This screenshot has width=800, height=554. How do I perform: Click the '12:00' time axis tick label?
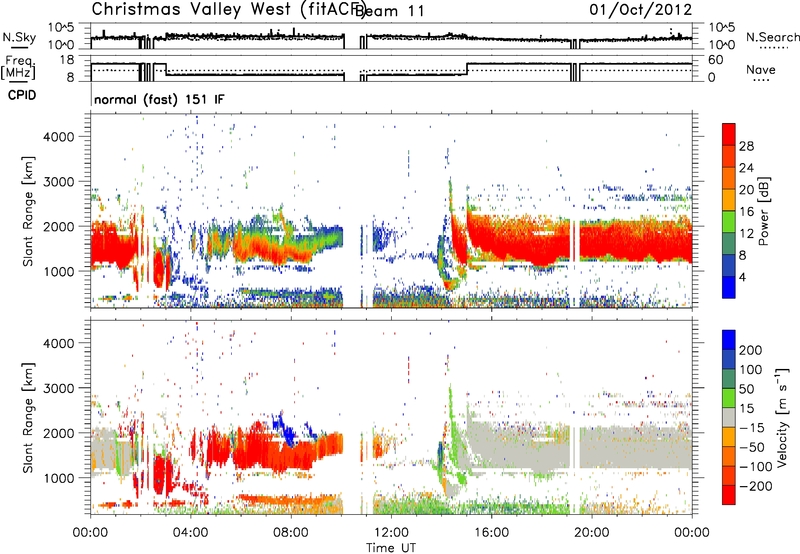click(391, 533)
